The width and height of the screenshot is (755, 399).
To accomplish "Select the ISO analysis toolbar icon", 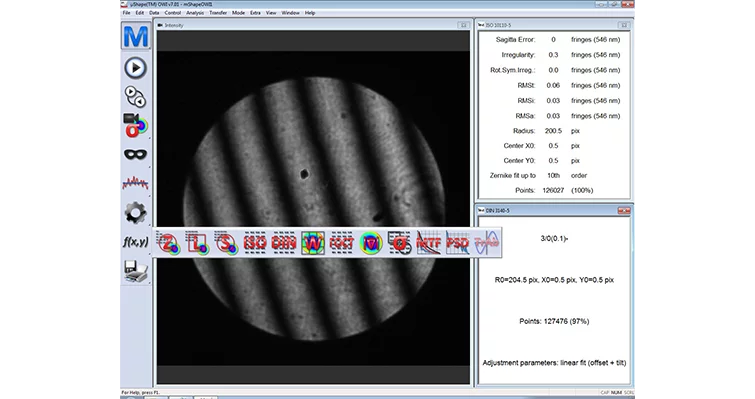I will coord(255,243).
